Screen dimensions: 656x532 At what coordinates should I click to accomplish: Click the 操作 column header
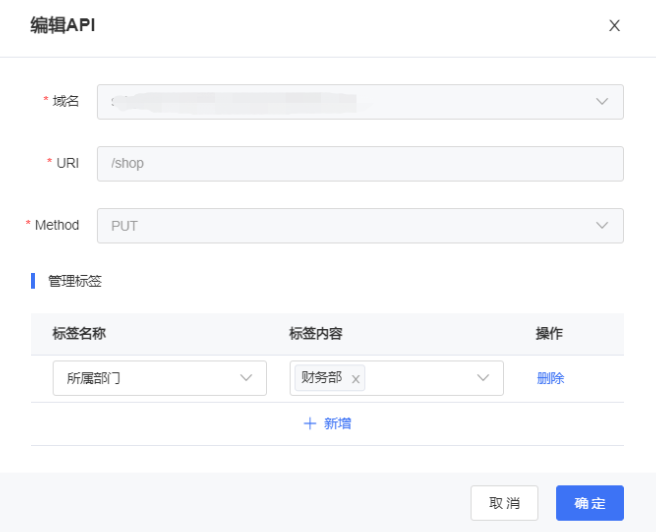(x=550, y=334)
